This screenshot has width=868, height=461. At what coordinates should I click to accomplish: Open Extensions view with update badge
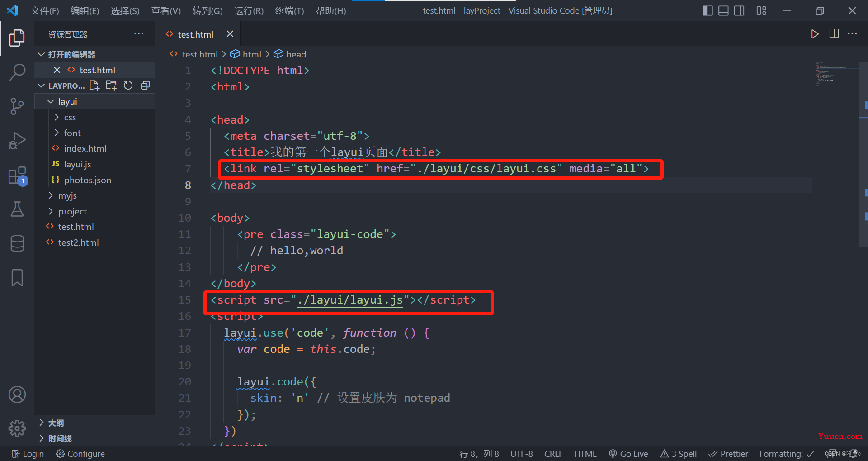tap(17, 176)
